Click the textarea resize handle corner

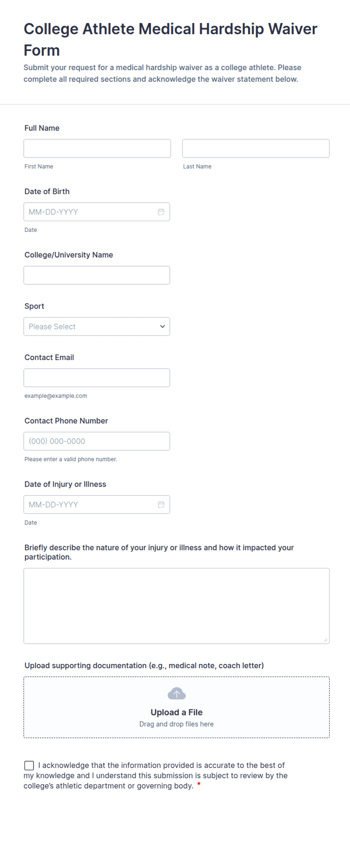[326, 640]
